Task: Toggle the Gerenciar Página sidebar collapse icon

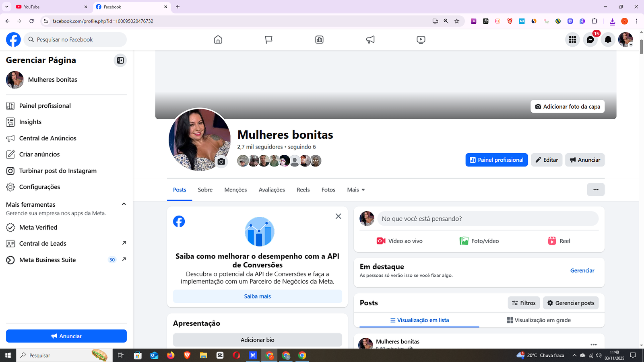Action: [120, 60]
